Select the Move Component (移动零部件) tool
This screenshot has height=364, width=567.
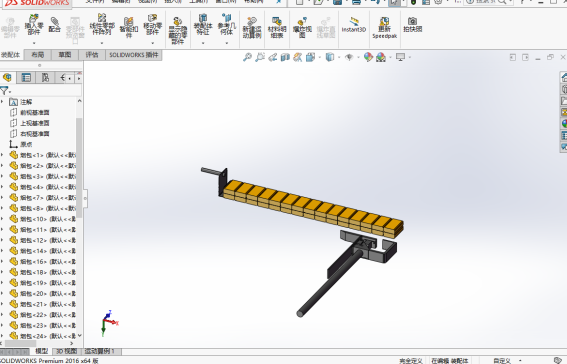coord(152,25)
